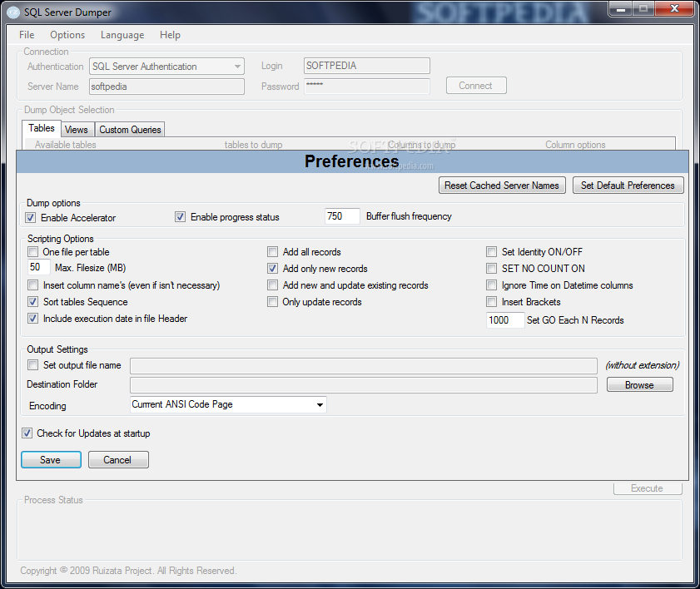This screenshot has width=700, height=589.
Task: Toggle Include execution date in file Header
Action: coord(33,319)
